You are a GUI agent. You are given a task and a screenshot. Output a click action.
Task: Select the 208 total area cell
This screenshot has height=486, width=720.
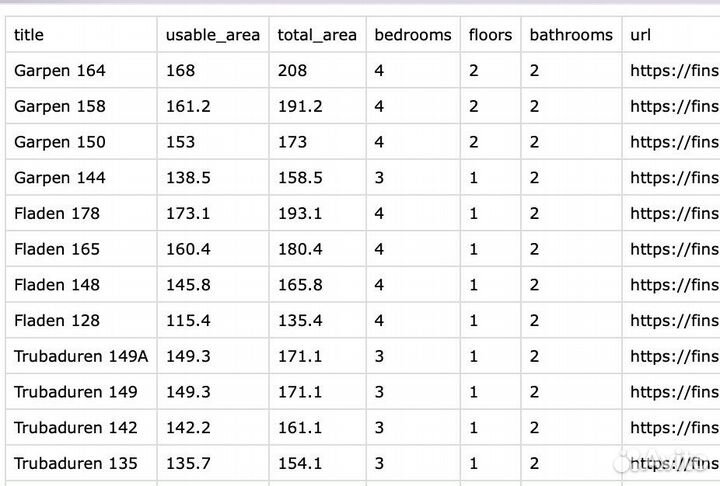292,71
